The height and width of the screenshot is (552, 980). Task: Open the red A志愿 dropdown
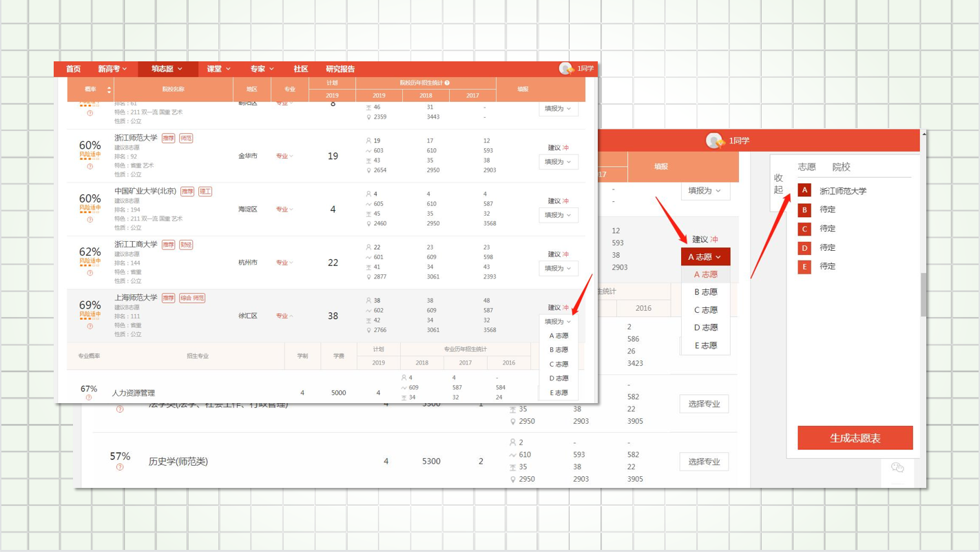(705, 257)
